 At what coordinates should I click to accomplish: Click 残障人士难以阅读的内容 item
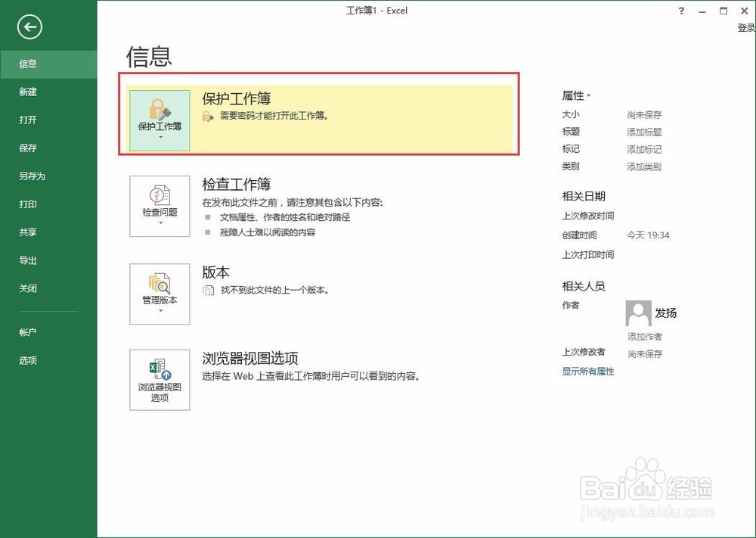point(268,232)
